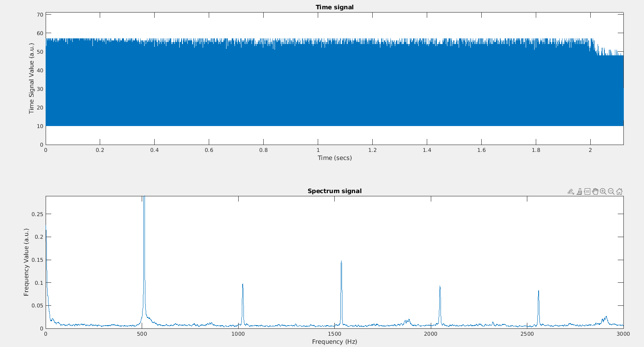Click the "Frequency Value (a.u.)" y-axis label
Viewport: 644px width, 347px height.
coord(26,262)
